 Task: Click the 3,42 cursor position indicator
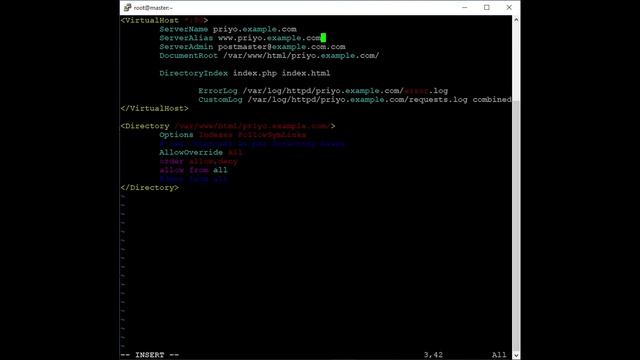tap(433, 355)
